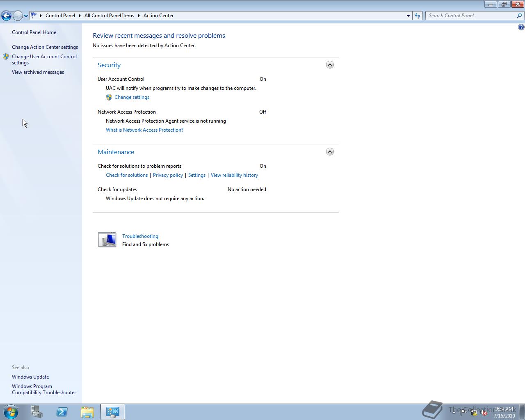
Task: Open View reliability history link
Action: point(234,175)
